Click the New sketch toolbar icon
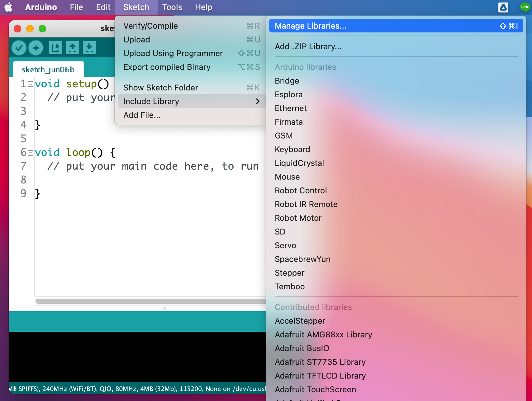 tap(56, 48)
